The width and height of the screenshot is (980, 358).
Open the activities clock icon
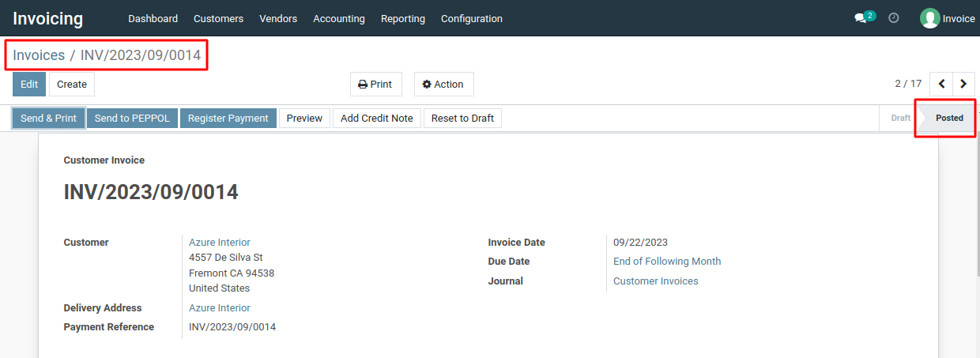(894, 17)
